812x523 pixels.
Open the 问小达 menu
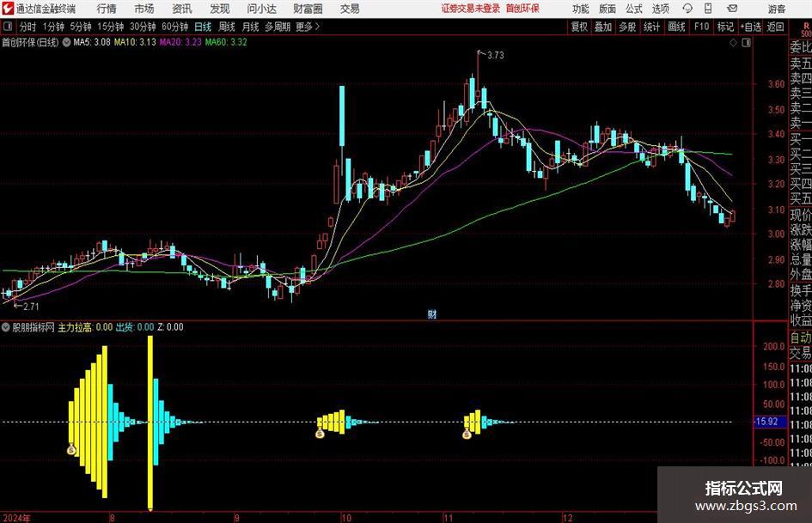[261, 9]
